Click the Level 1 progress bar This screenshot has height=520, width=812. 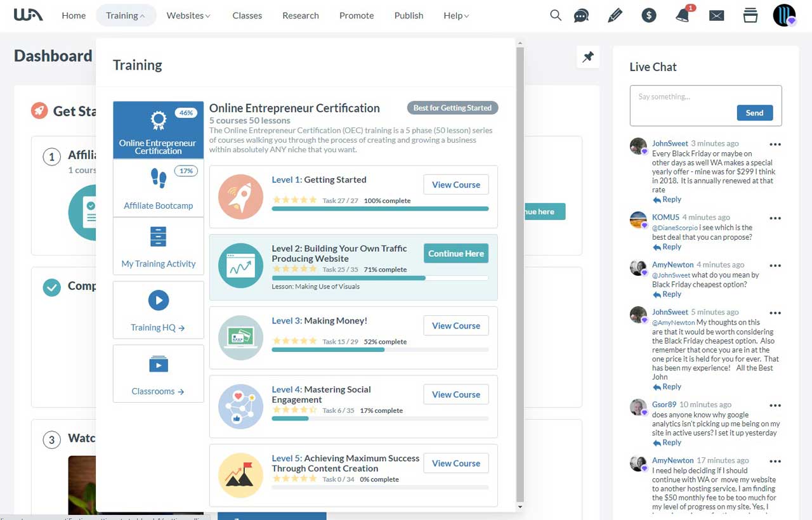coord(380,209)
